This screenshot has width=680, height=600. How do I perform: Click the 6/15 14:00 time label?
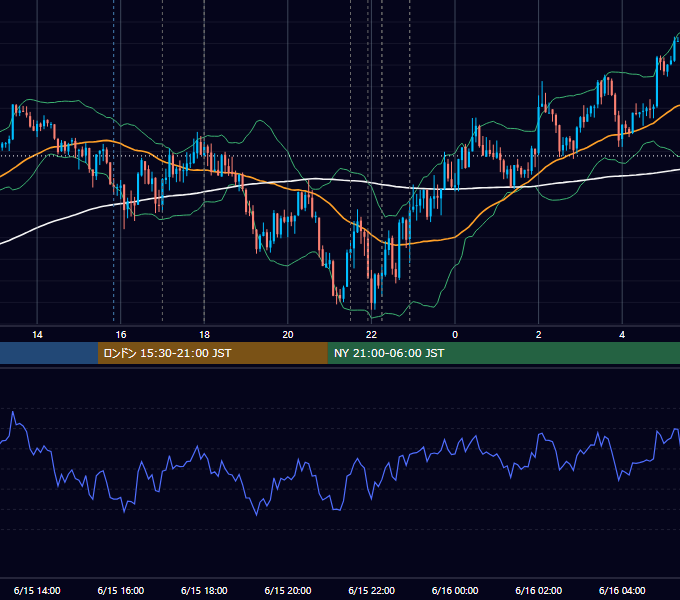coord(37,590)
